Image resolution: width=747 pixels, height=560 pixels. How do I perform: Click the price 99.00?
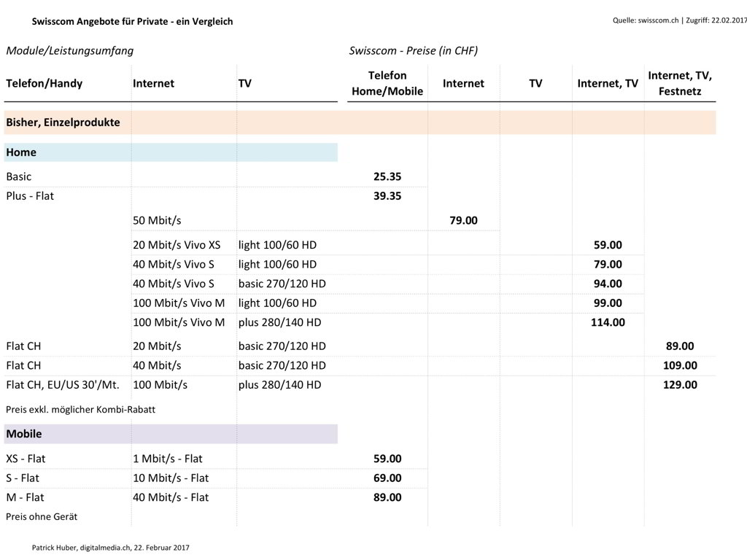(608, 303)
